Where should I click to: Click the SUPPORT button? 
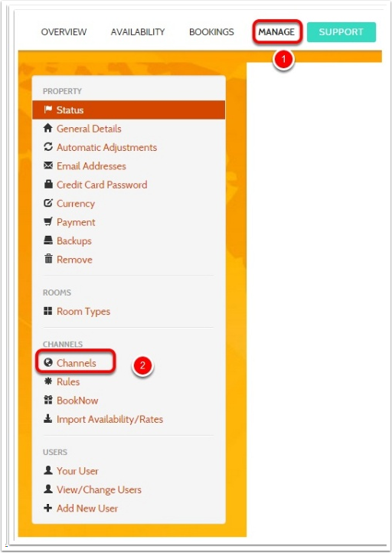pyautogui.click(x=341, y=32)
